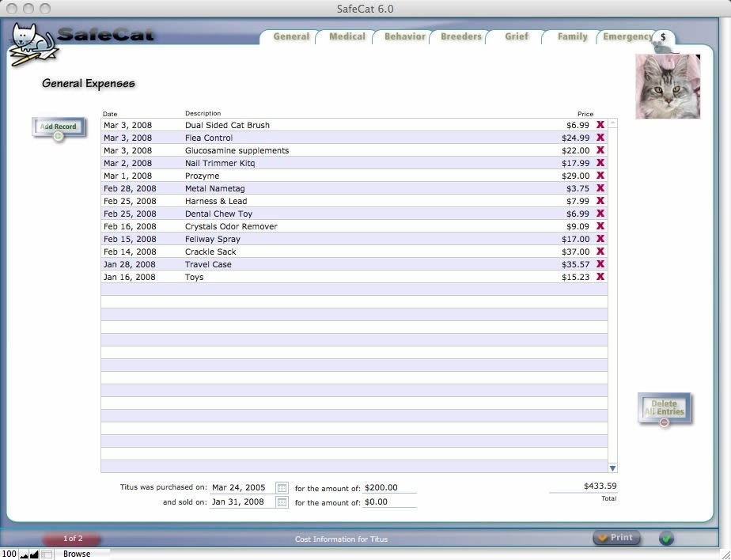Switch to the Medical tab

tap(347, 36)
